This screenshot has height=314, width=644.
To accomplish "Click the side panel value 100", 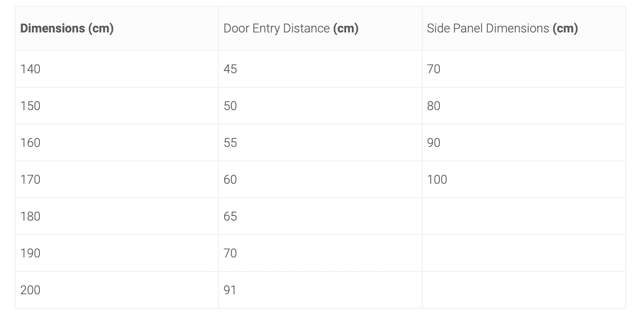I will pyautogui.click(x=437, y=179).
